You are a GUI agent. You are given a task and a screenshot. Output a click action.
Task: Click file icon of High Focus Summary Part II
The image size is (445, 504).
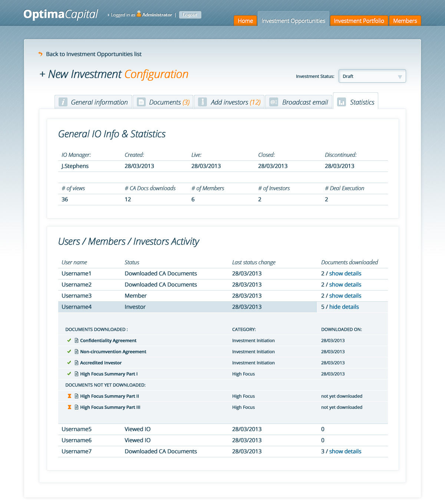pyautogui.click(x=76, y=396)
